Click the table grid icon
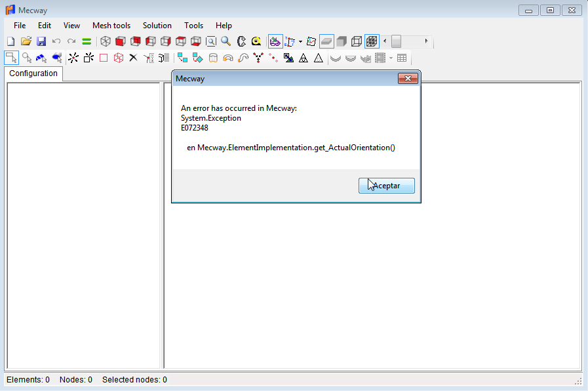Viewport: 588px width, 391px height. (x=402, y=58)
